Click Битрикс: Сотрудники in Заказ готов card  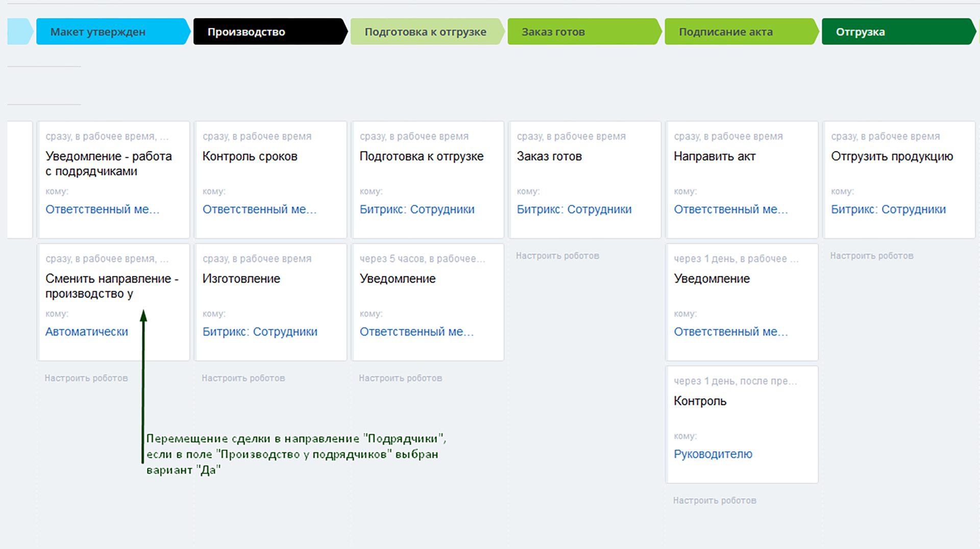574,209
